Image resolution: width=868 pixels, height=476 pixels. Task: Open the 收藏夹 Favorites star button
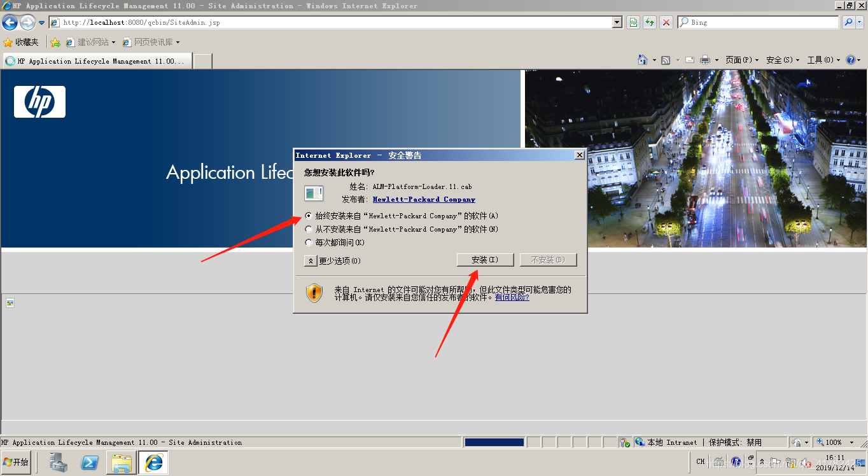coord(21,42)
